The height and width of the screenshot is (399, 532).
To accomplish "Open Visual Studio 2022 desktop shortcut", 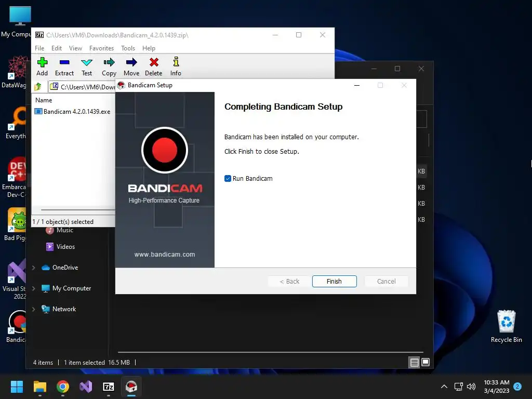I will pos(15,279).
